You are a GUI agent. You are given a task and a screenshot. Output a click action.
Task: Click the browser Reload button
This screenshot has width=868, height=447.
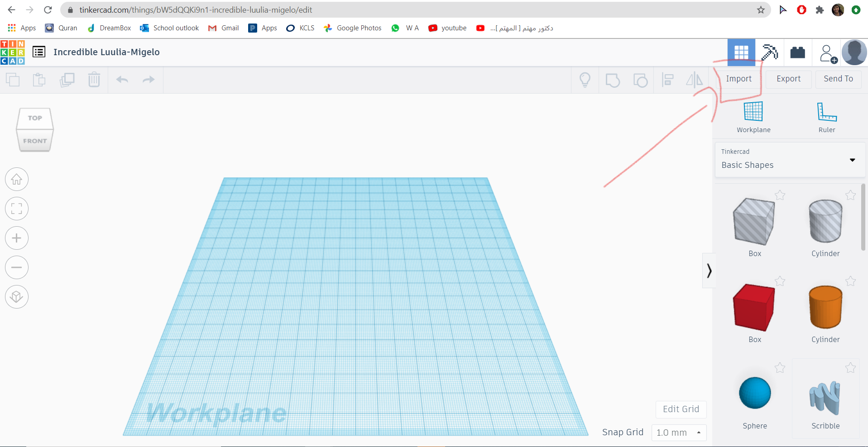(x=48, y=10)
